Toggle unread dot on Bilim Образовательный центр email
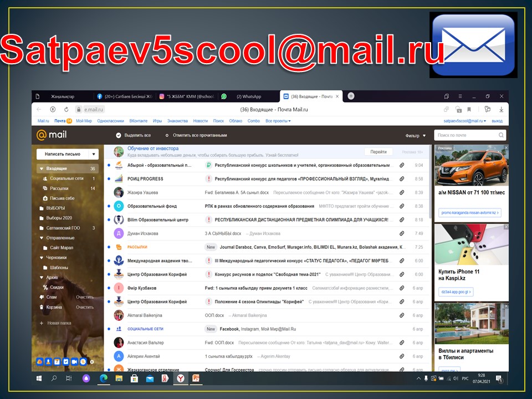Viewport: 532px width, 399px height. tap(109, 220)
